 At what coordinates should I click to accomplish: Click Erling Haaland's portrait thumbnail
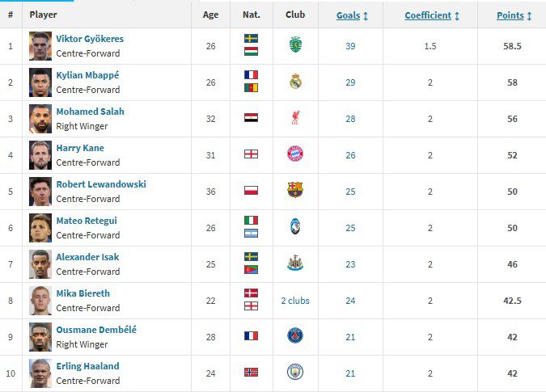[40, 373]
